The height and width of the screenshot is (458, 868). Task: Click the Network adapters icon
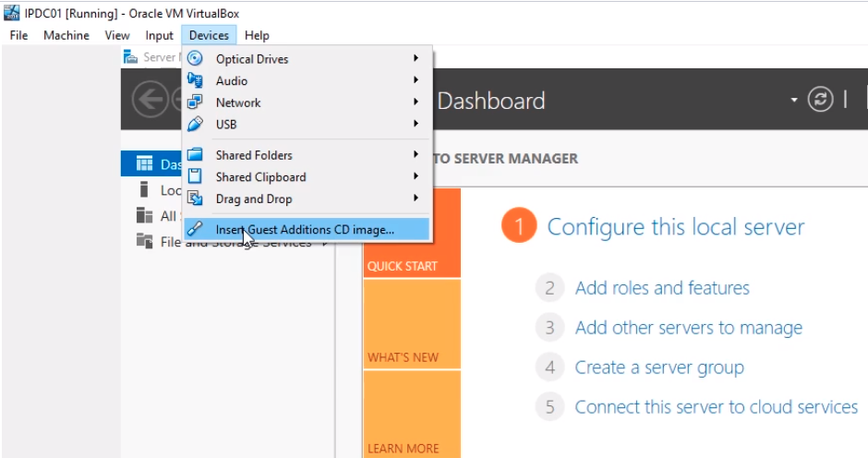195,102
